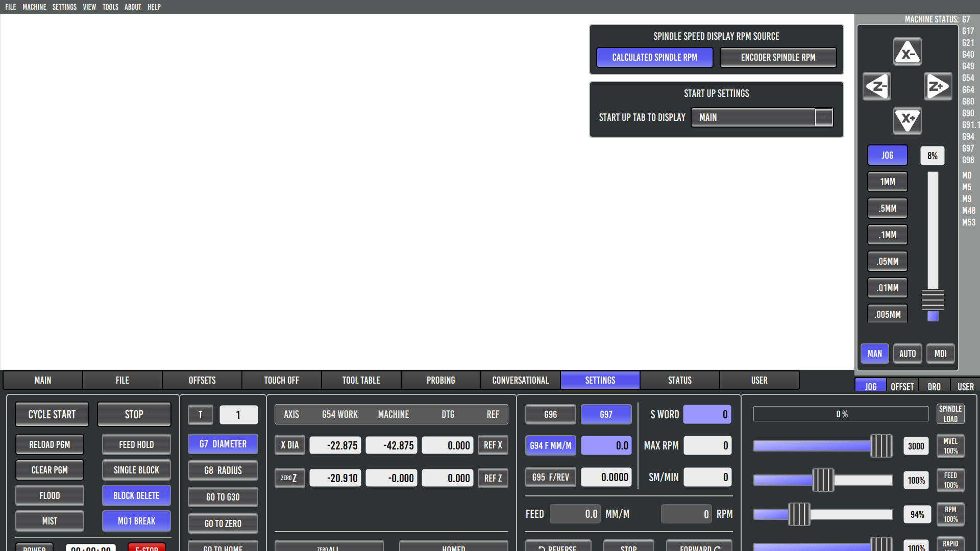
Task: Open the SETTINGS menu in menu bar
Action: 64,7
